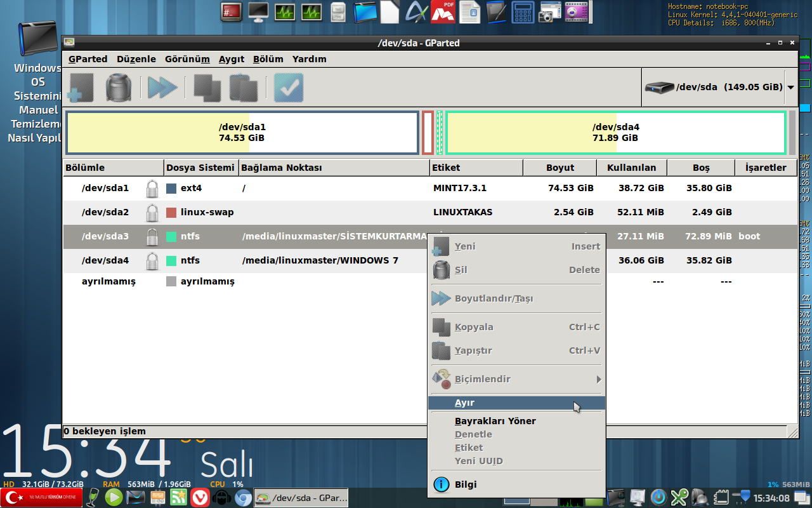Open the Düzenle menu
Image resolution: width=812 pixels, height=508 pixels.
pyautogui.click(x=136, y=59)
